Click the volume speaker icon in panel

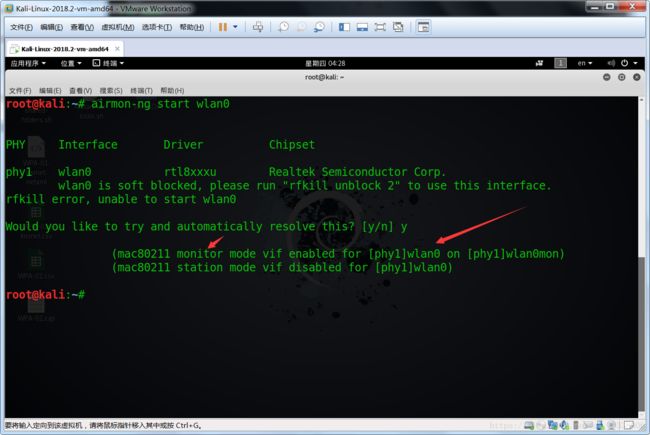click(611, 63)
